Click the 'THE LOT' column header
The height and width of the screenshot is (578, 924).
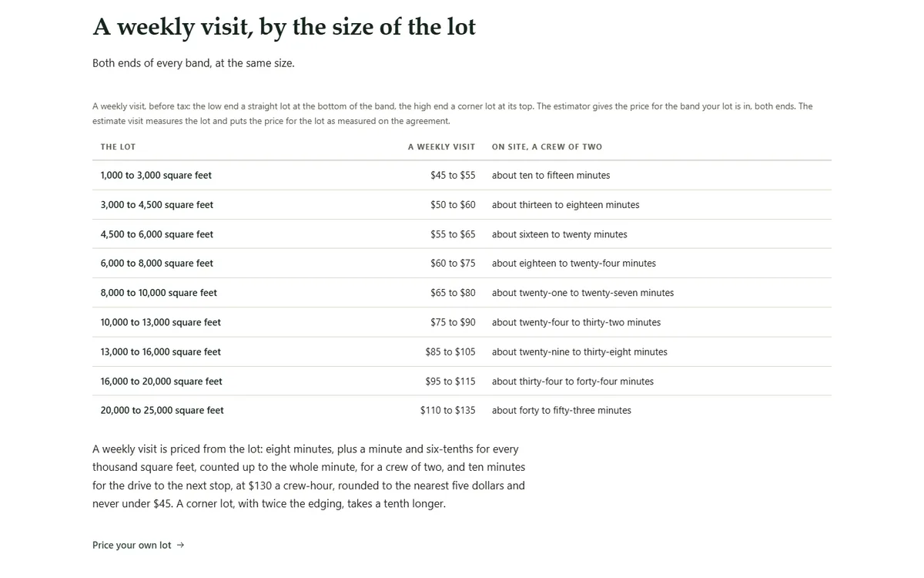point(118,146)
